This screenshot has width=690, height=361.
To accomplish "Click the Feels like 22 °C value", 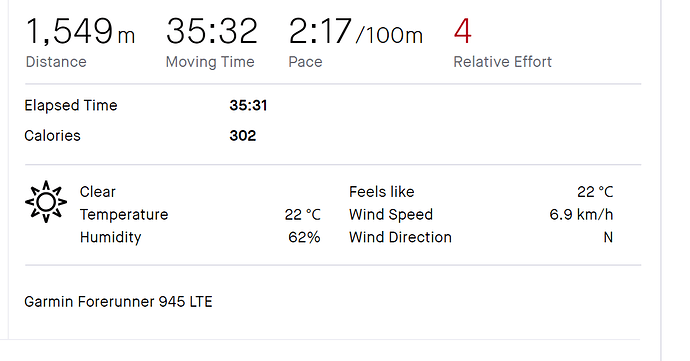I will (x=595, y=192).
